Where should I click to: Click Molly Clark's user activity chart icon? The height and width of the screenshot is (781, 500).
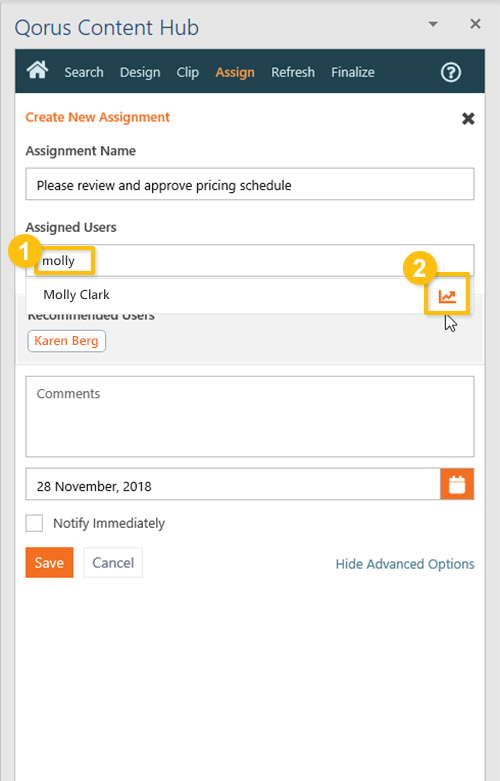click(447, 296)
